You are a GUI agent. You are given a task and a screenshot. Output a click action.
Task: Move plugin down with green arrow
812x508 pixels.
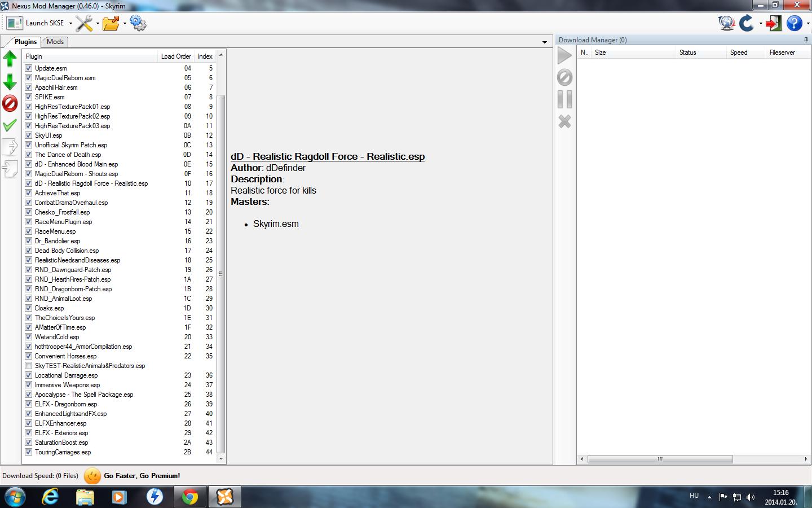[x=10, y=82]
